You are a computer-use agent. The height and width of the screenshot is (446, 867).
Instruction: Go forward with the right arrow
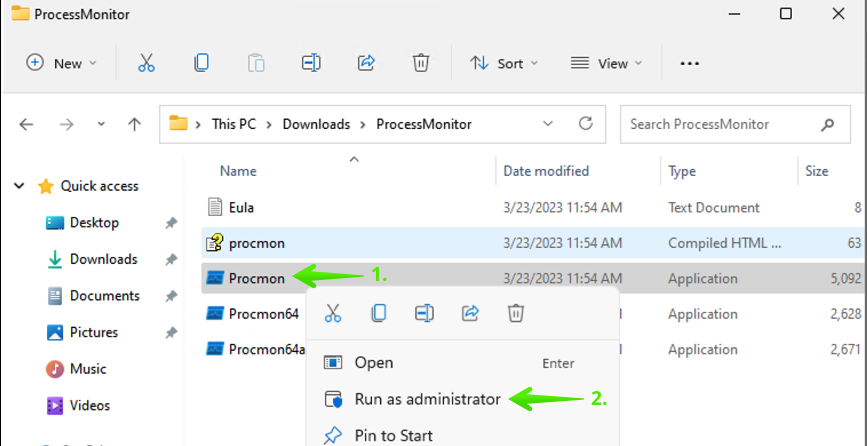(66, 124)
